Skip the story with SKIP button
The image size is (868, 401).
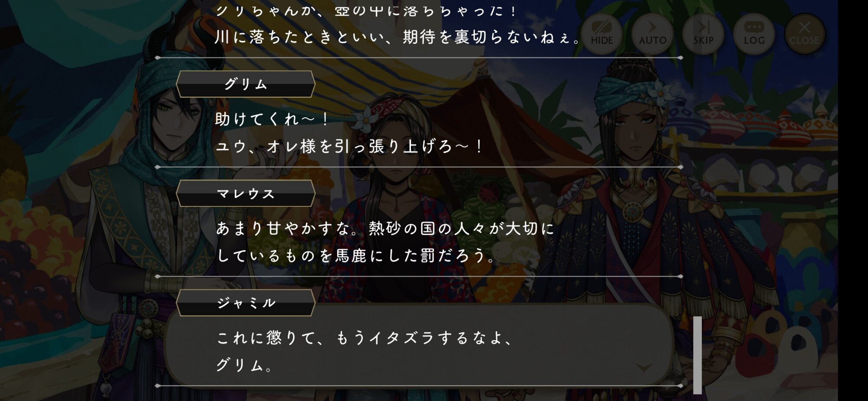click(x=703, y=34)
